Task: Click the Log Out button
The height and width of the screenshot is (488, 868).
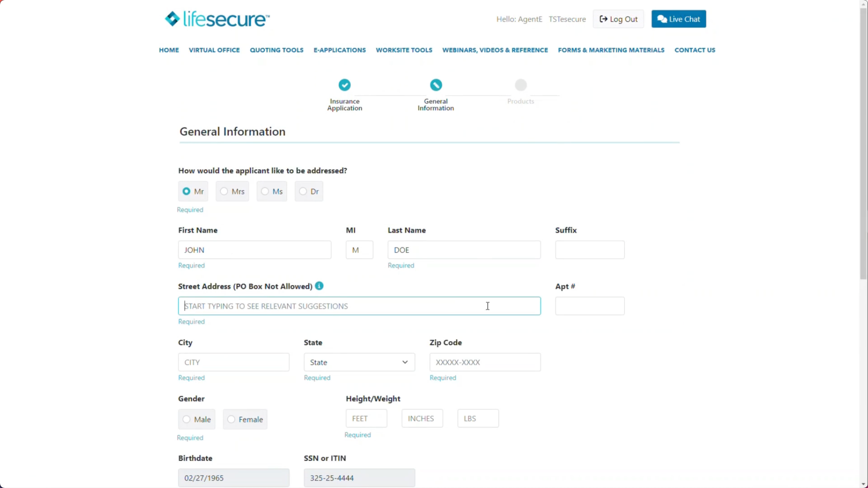Action: point(618,19)
